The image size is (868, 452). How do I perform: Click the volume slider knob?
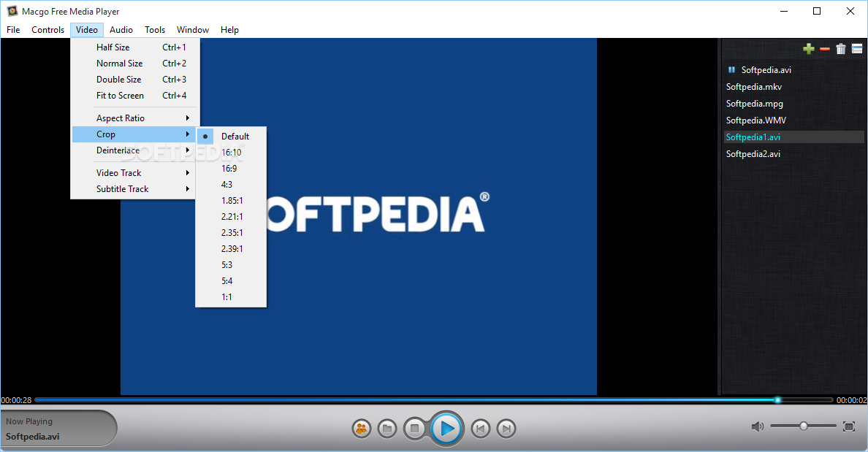[x=803, y=426]
